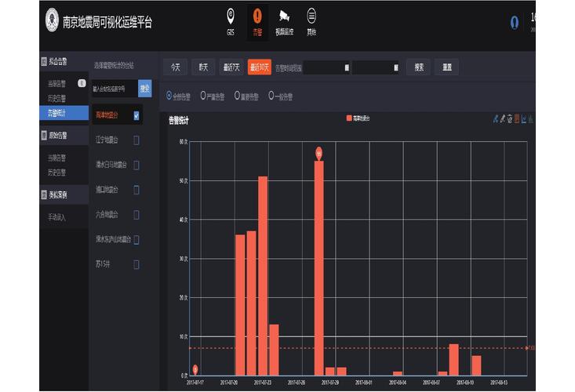Collapse the 原始告警 sidebar section

point(64,135)
